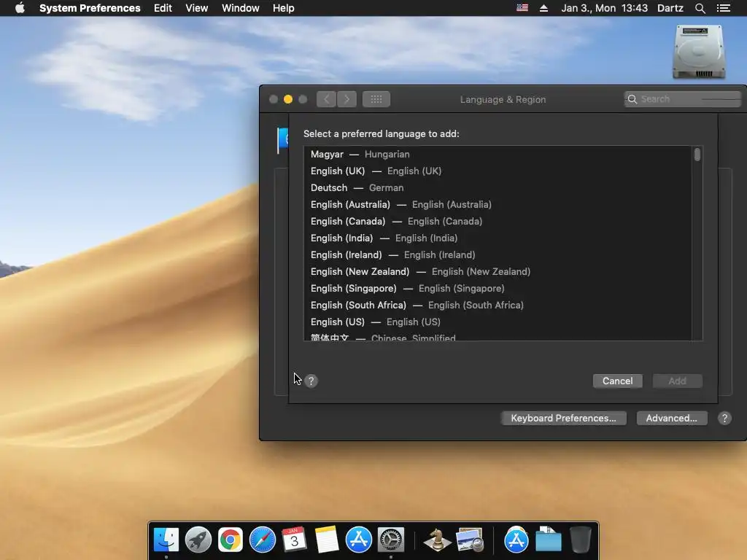This screenshot has width=747, height=560.
Task: Open the Edit menu
Action: [163, 8]
